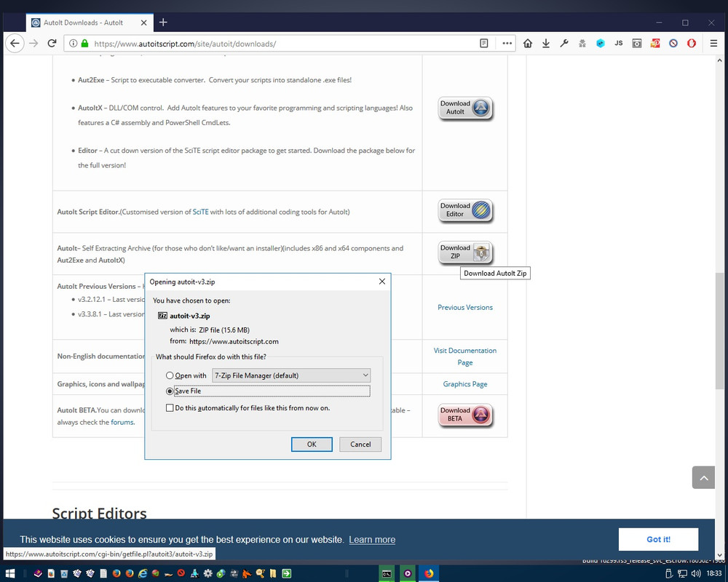Open the 'Graphics Page' link
This screenshot has height=582, width=728.
click(x=464, y=384)
